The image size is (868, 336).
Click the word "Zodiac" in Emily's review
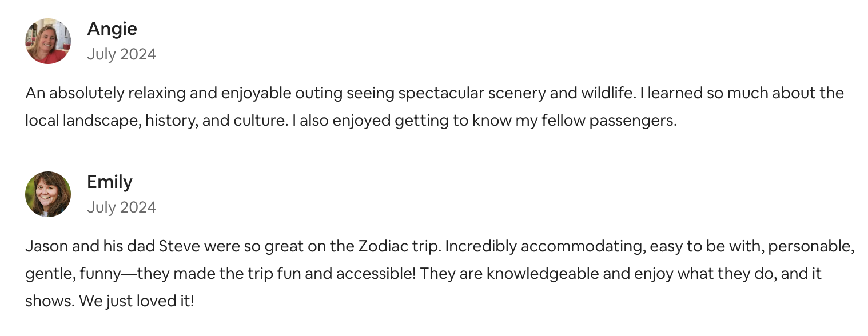(382, 246)
